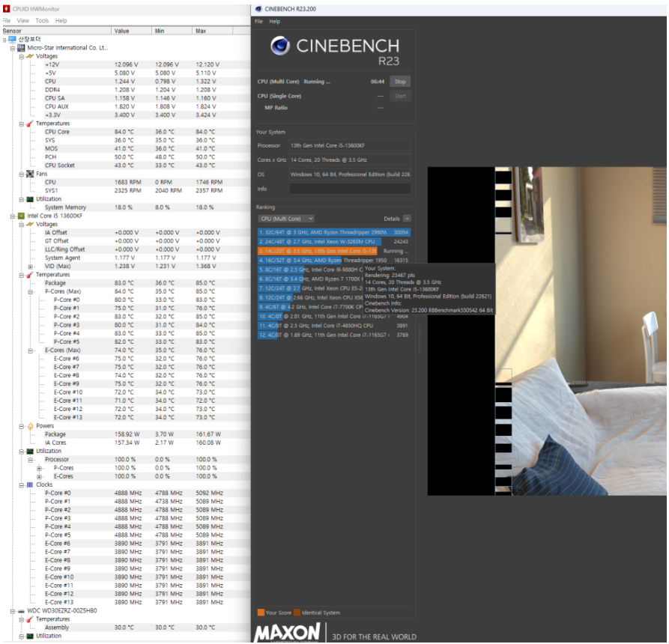Click the motherboard computer icon in sensor tree

[x=12, y=39]
